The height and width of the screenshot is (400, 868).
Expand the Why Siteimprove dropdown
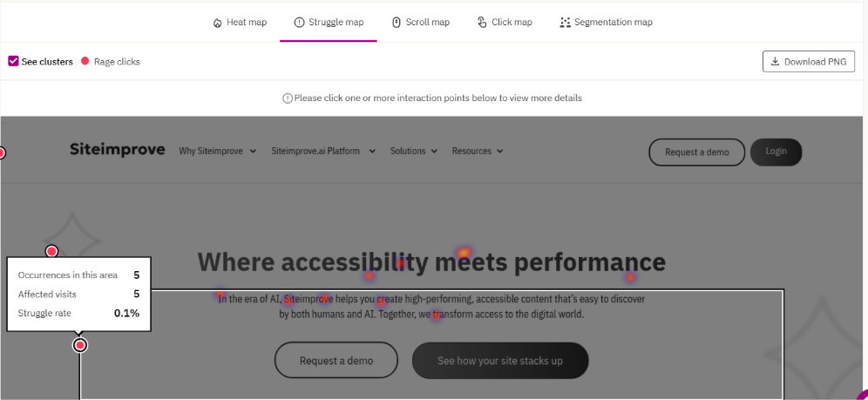[217, 151]
